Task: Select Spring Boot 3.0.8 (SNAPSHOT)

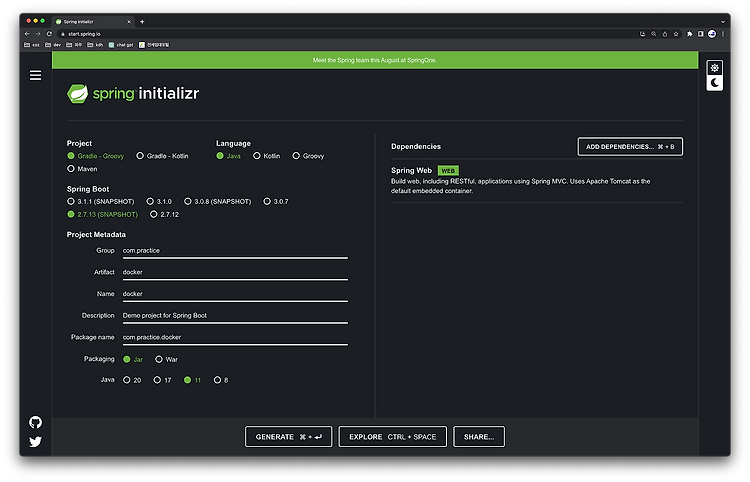Action: [218, 201]
